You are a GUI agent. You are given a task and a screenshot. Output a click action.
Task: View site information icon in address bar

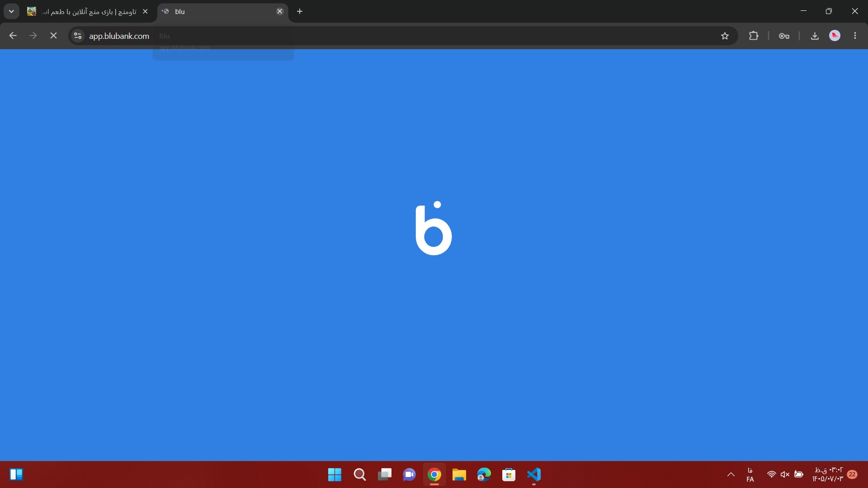[x=78, y=36]
